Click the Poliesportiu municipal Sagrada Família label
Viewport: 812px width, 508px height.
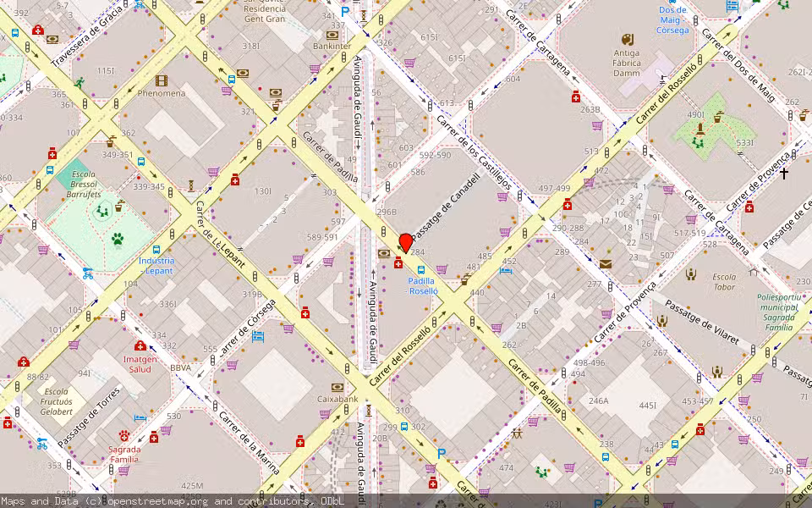tap(779, 312)
